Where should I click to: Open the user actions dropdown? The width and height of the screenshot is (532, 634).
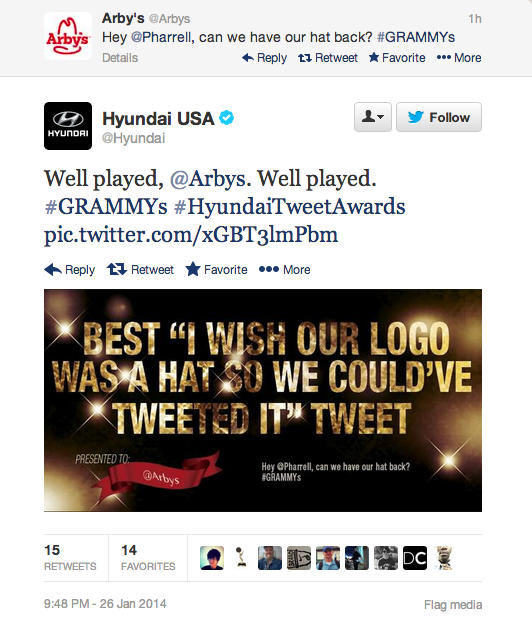(373, 117)
